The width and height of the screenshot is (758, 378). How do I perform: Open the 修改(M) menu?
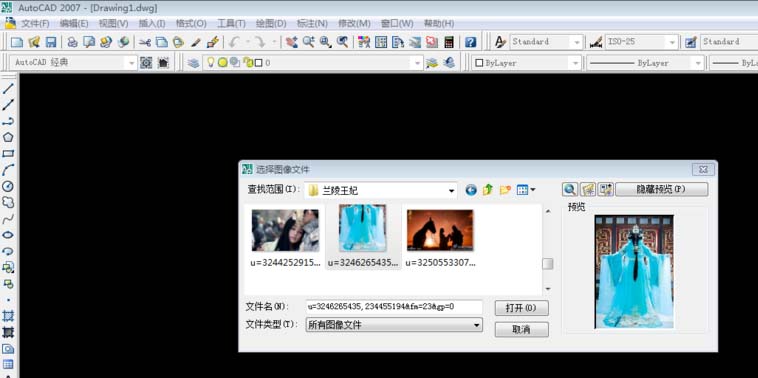[354, 23]
